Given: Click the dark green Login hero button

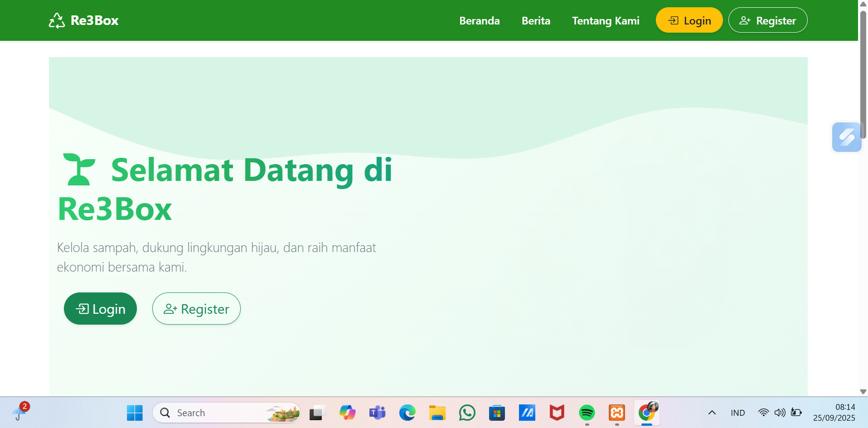Looking at the screenshot, I should 100,309.
